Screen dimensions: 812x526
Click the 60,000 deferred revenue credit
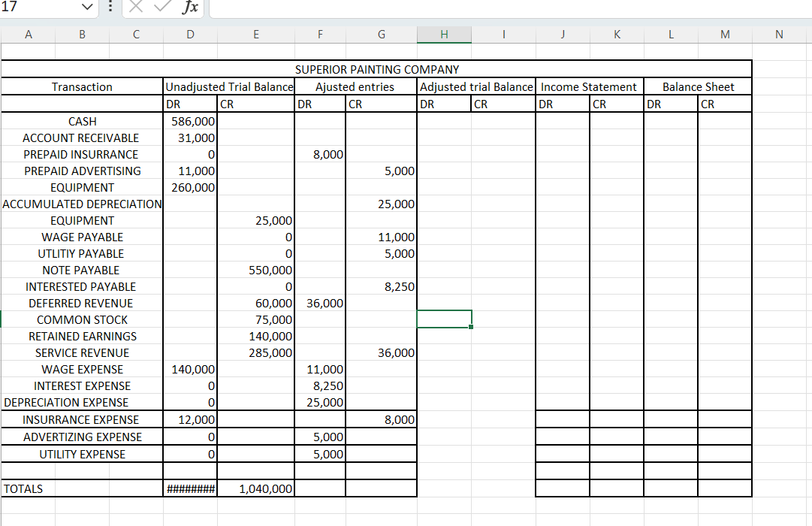click(x=256, y=304)
